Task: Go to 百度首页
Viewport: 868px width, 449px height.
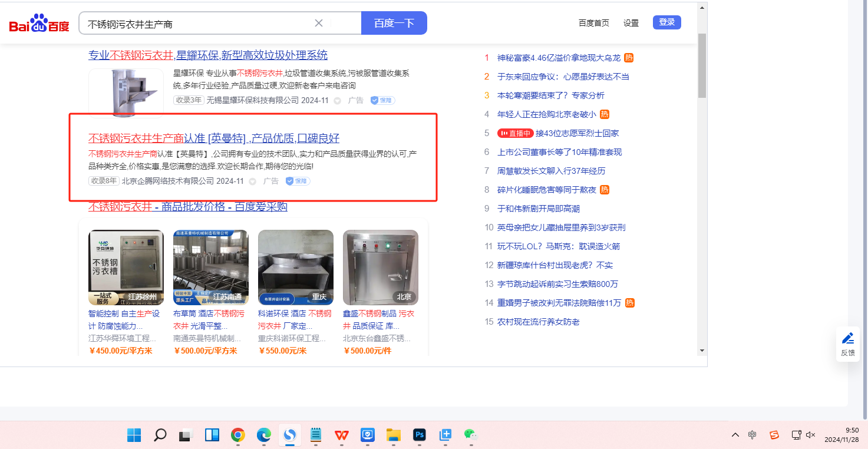Action: [594, 23]
